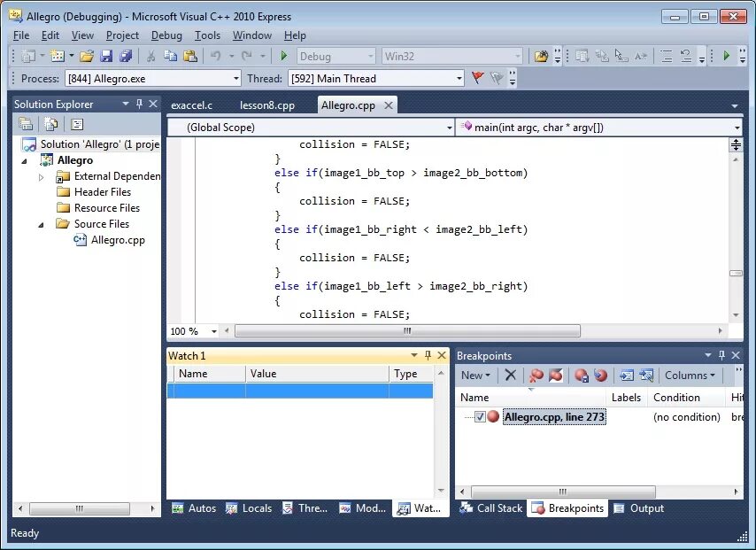Click the Show All Files icon in Solution Explorer
756x550 pixels.
click(x=50, y=125)
